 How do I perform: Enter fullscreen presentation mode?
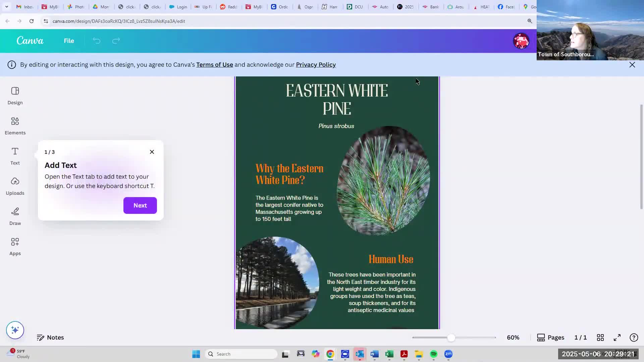tap(617, 338)
